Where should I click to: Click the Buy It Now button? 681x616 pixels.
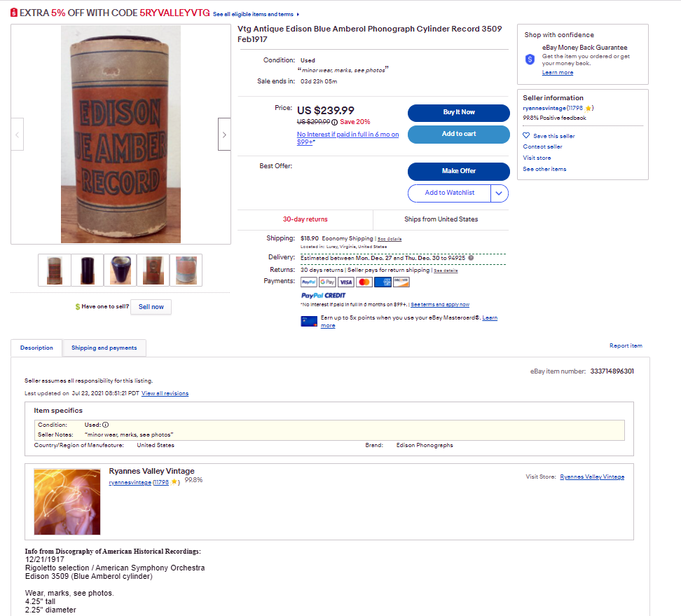point(459,113)
